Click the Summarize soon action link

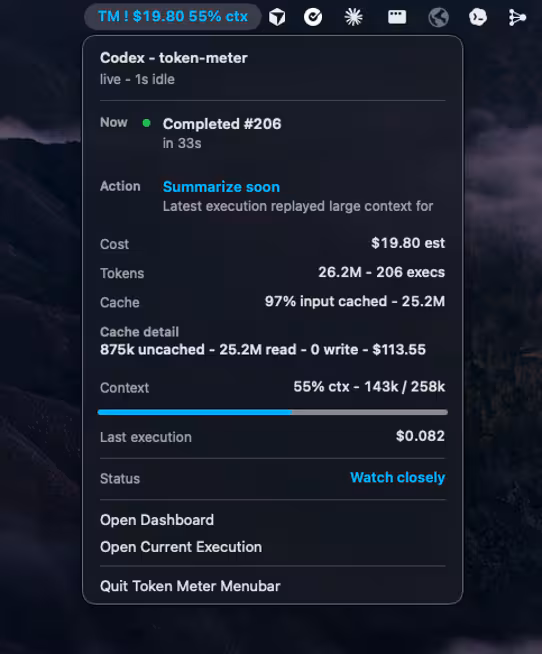221,187
